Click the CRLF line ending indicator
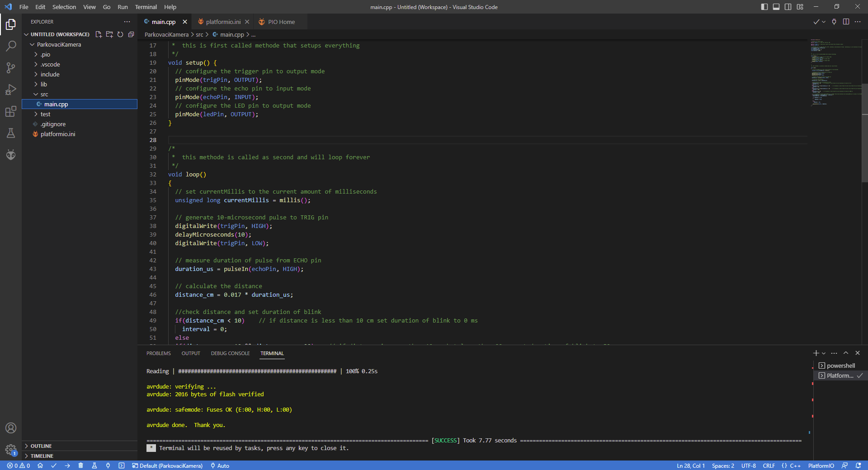The image size is (868, 470). pos(769,465)
